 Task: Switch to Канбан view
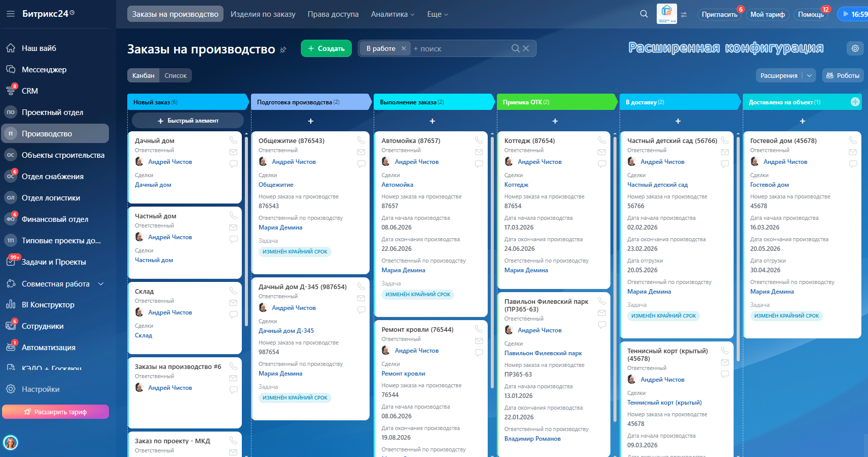pos(143,75)
